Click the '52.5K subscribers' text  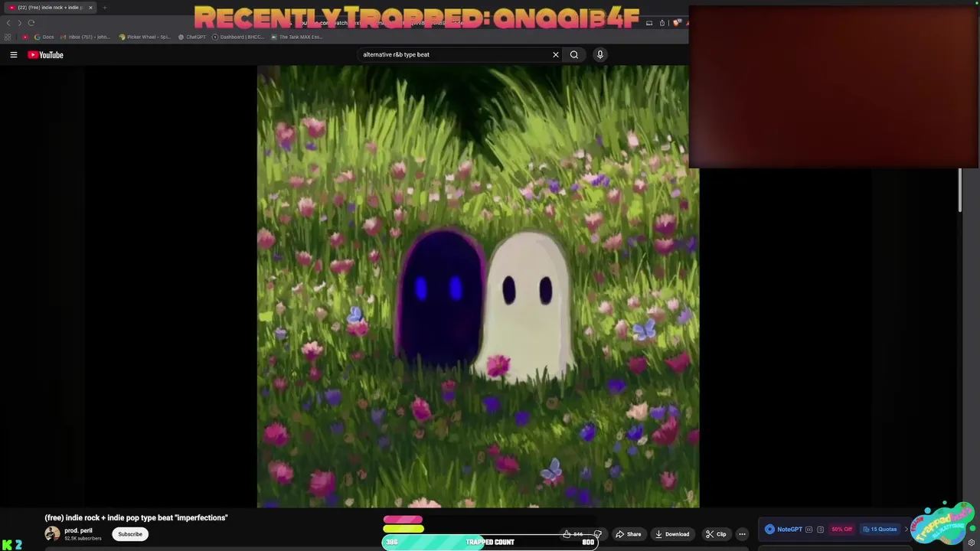pyautogui.click(x=83, y=539)
